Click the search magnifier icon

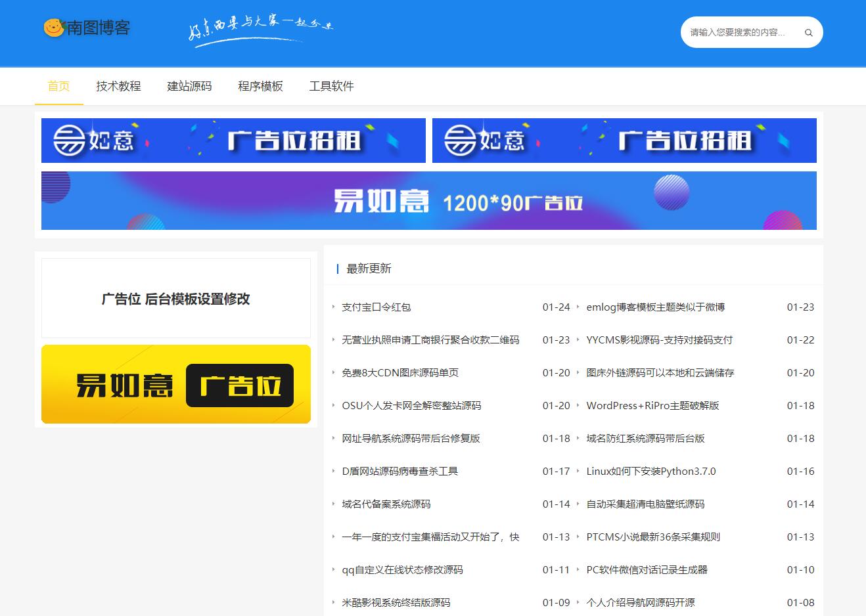coord(808,33)
